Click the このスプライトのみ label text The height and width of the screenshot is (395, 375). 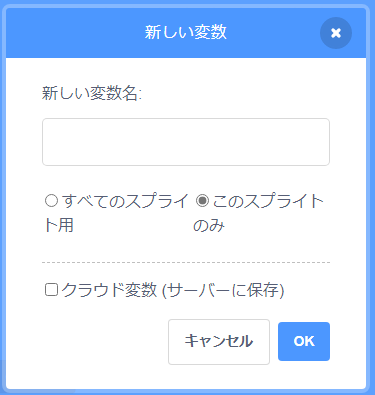(258, 213)
